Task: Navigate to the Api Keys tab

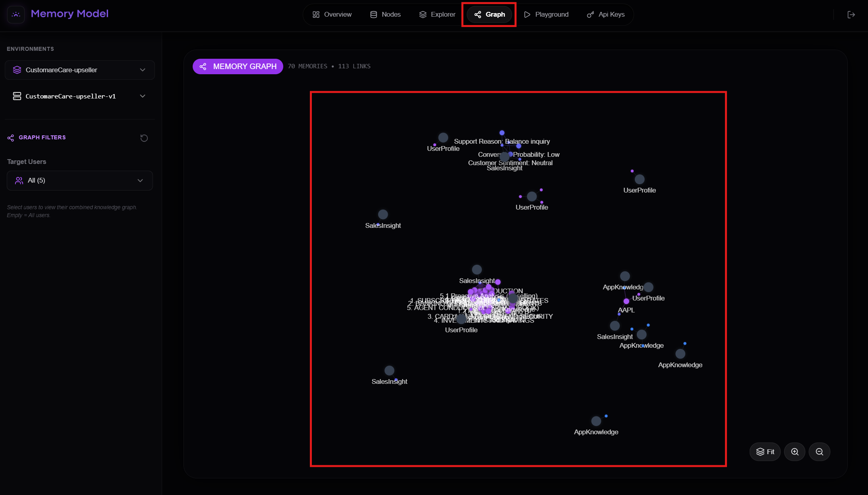Action: tap(606, 15)
